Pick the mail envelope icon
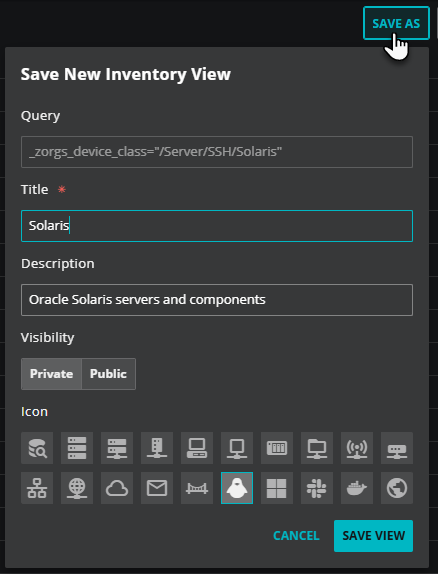The width and height of the screenshot is (438, 574). [157, 488]
